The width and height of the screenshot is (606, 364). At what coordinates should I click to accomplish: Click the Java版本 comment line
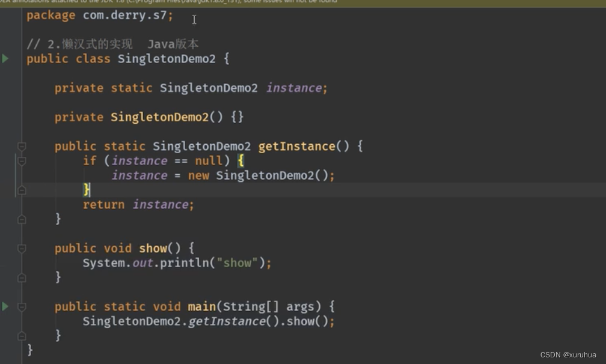(x=112, y=44)
